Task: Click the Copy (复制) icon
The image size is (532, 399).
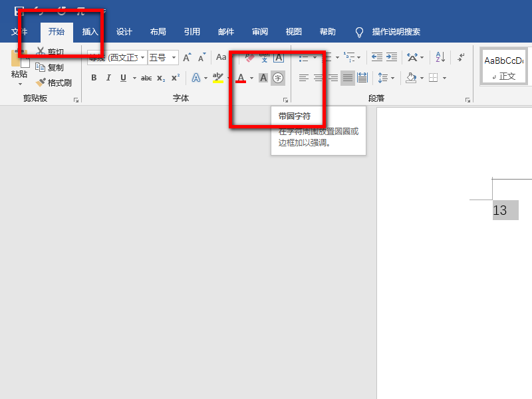Action: click(40, 67)
